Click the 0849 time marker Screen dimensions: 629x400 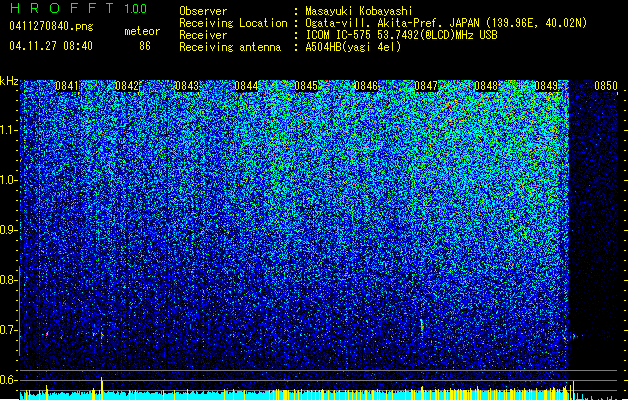546,86
